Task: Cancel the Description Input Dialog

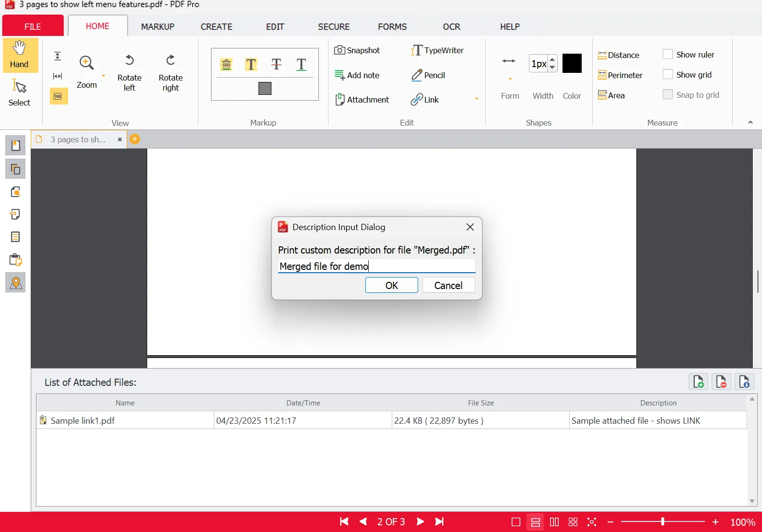Action: [x=448, y=285]
